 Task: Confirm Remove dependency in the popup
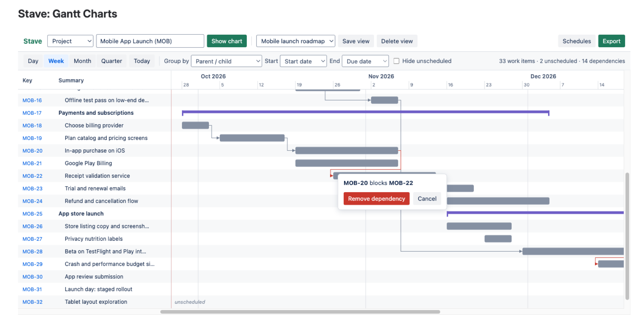pos(377,198)
